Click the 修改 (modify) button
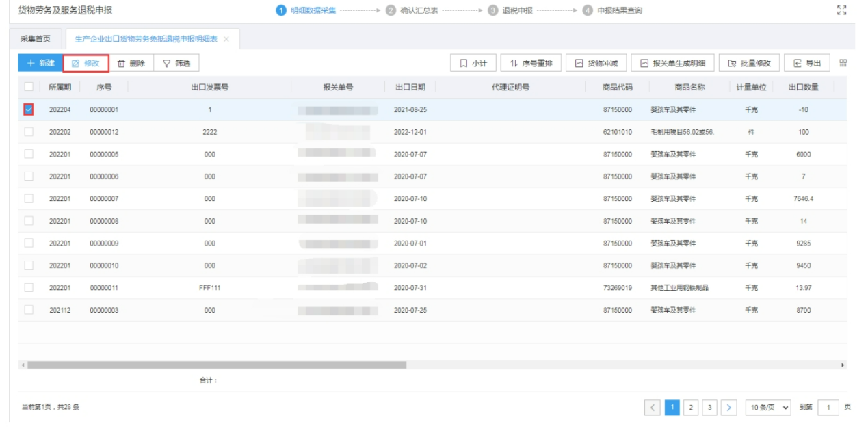Viewport: 868px width, 433px height. [x=86, y=64]
